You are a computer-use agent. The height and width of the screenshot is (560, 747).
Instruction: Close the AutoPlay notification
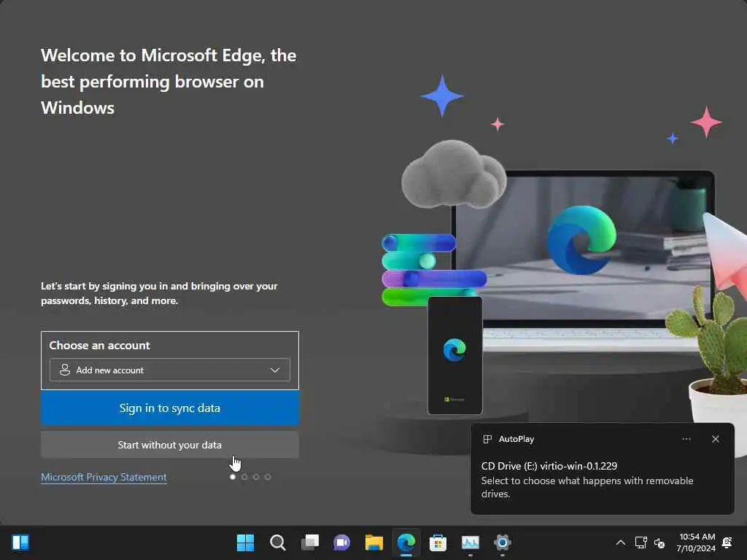[716, 439]
